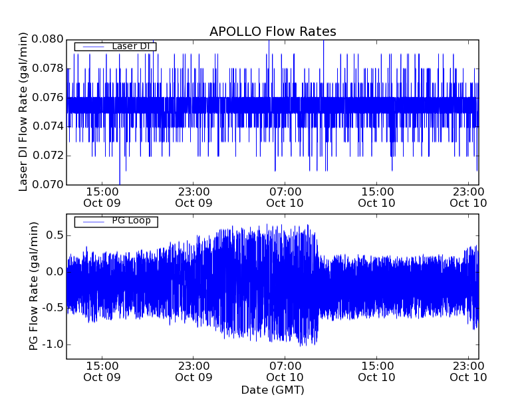Select bottom plot's 15:00 Oct 10 tick label

pos(376,371)
